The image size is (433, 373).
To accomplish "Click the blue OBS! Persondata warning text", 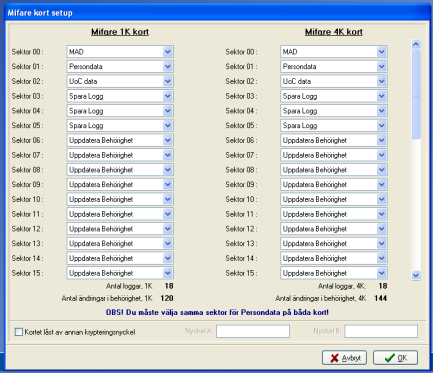I will (x=217, y=312).
